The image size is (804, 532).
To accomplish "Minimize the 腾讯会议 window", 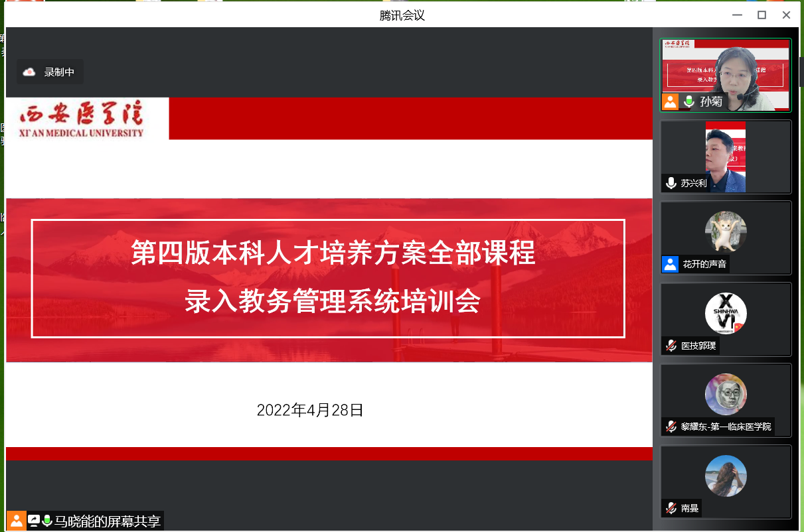I will coord(737,15).
